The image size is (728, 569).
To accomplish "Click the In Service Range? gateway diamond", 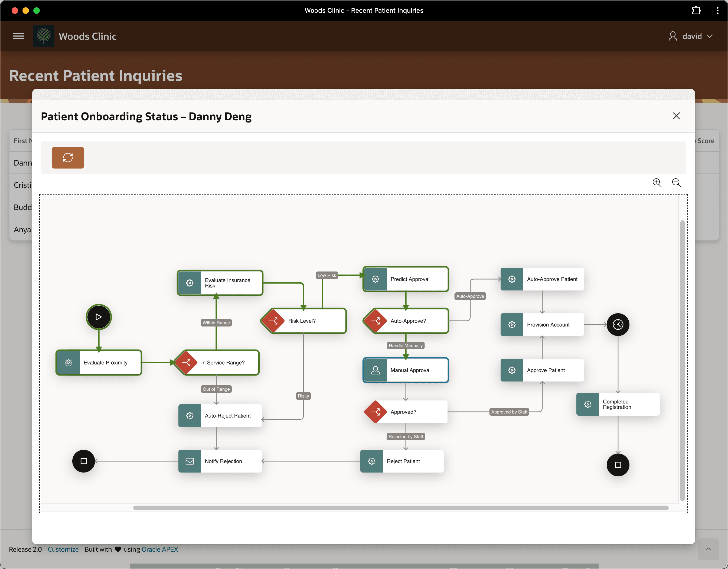I will (186, 363).
